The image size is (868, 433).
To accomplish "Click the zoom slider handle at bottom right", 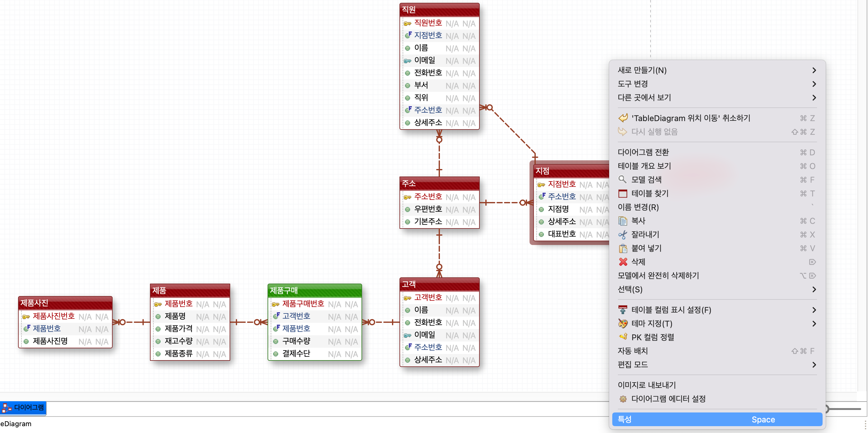I will pos(827,409).
